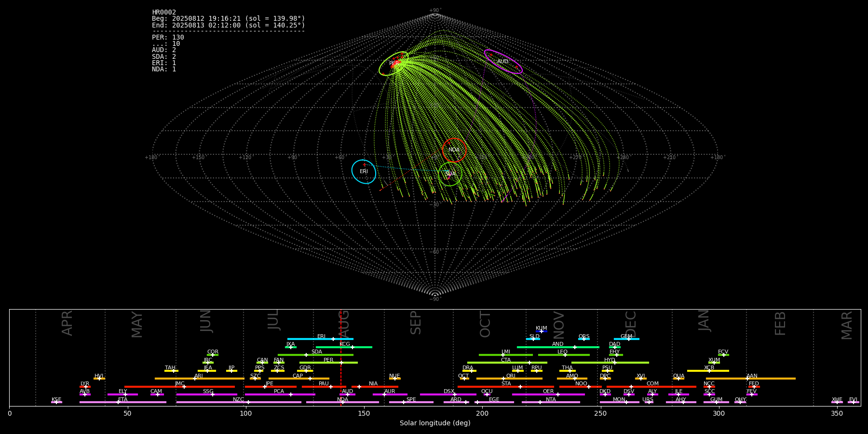
Task: Click the 'NDA: 1' count entry
Action: coord(164,69)
